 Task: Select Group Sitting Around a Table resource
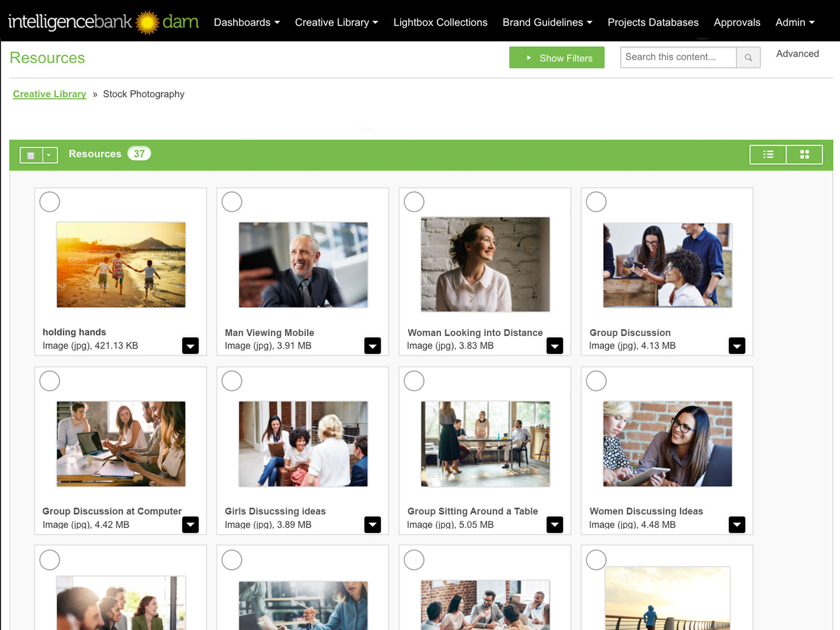click(414, 381)
